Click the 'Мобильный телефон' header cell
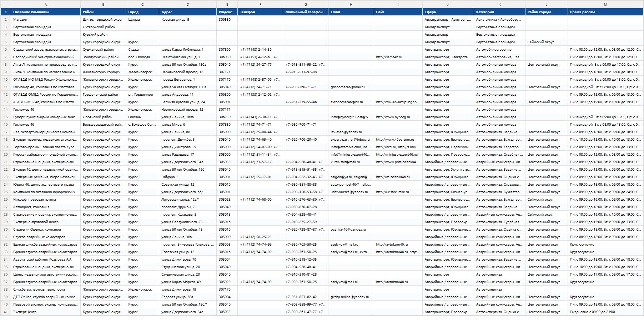Viewport: 644px width, 322px height. click(306, 12)
